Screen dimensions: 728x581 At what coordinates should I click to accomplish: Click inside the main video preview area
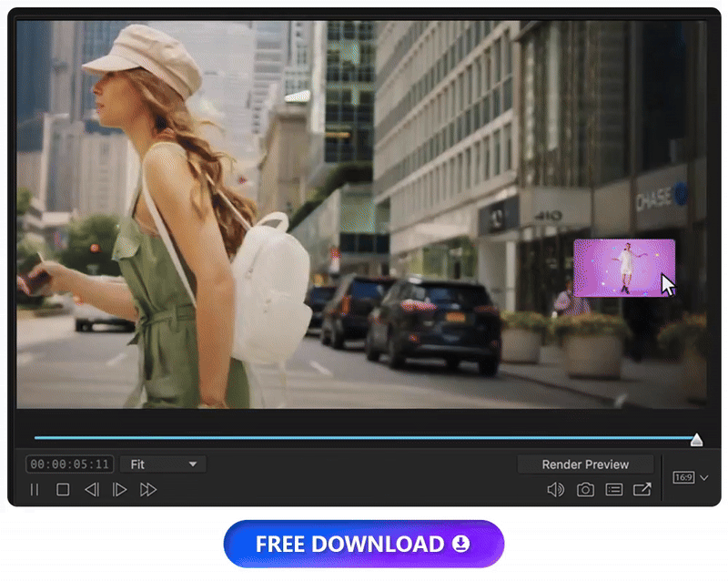pos(318,219)
